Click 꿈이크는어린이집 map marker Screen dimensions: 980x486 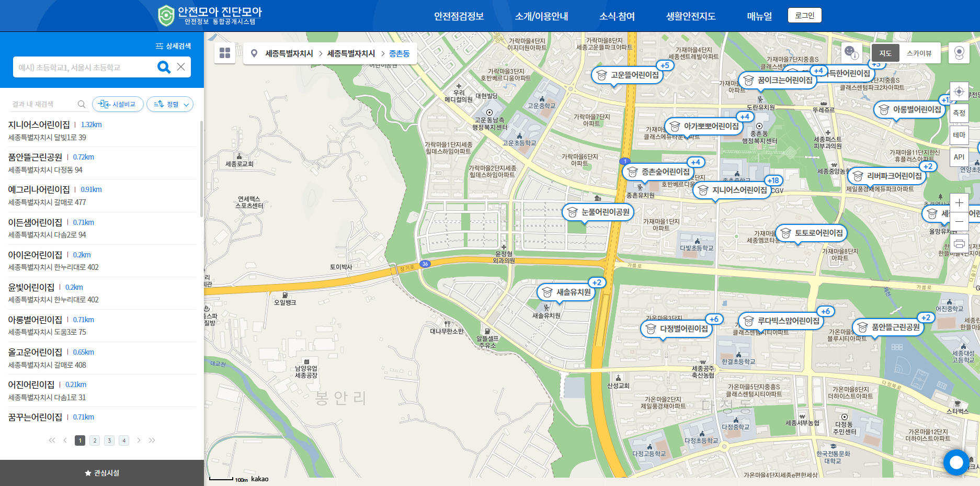pos(778,80)
